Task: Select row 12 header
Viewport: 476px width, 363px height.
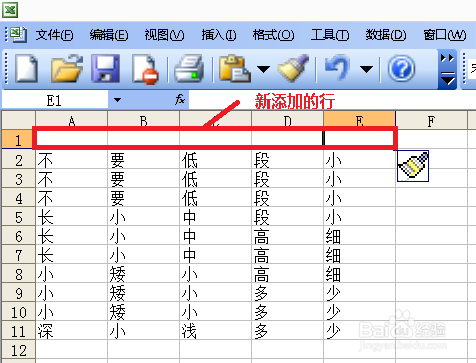Action: [19, 350]
